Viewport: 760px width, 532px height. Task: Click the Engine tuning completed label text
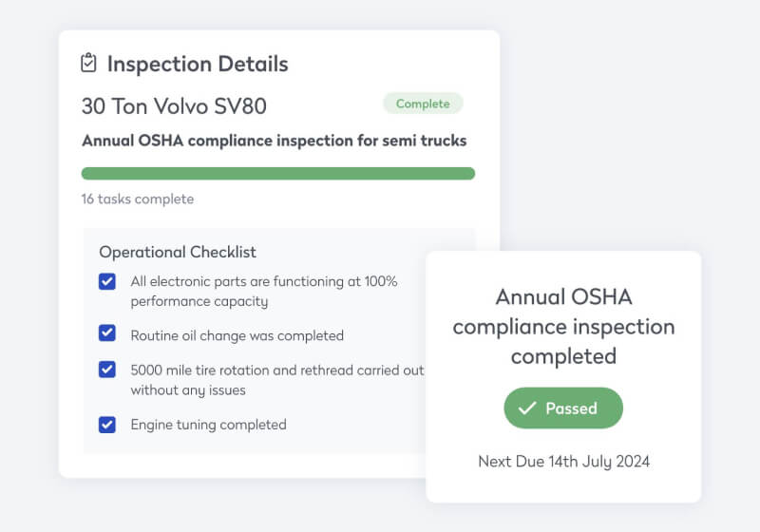208,425
